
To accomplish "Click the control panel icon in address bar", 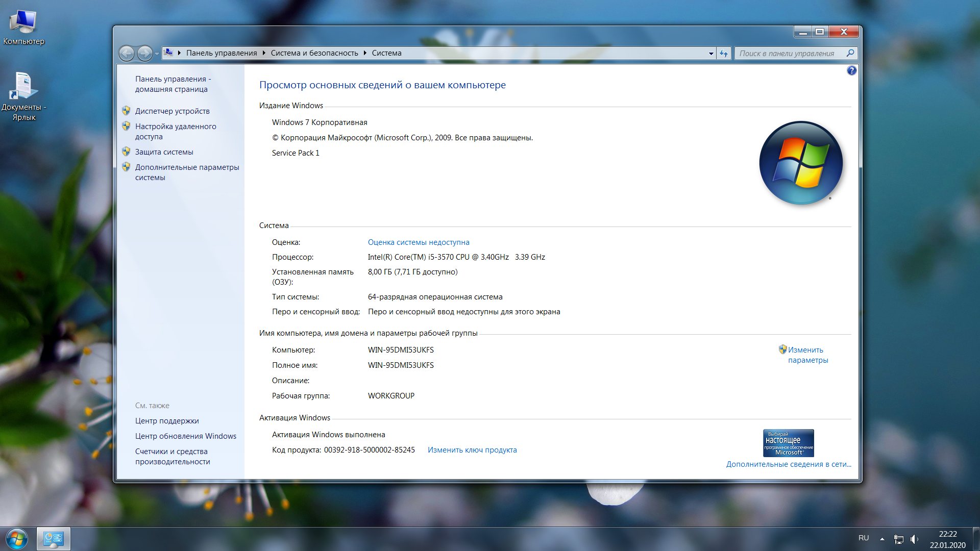I will tap(169, 53).
